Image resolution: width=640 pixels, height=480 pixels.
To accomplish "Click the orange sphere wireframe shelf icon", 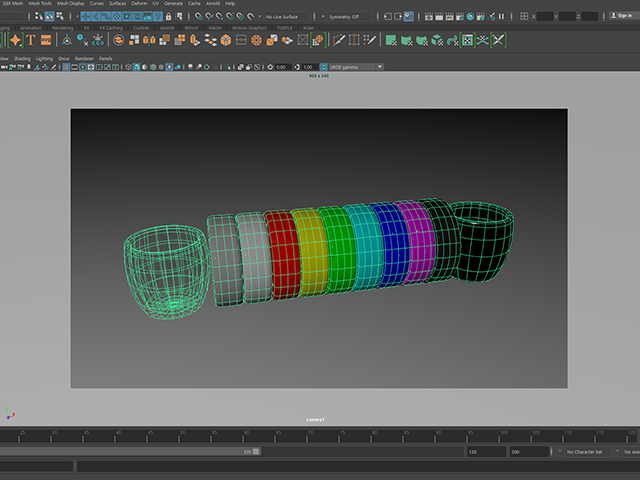I will [256, 40].
